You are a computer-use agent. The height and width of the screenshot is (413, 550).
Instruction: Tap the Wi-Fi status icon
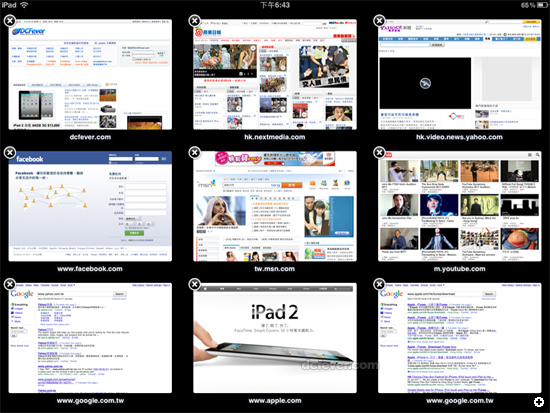[24, 5]
